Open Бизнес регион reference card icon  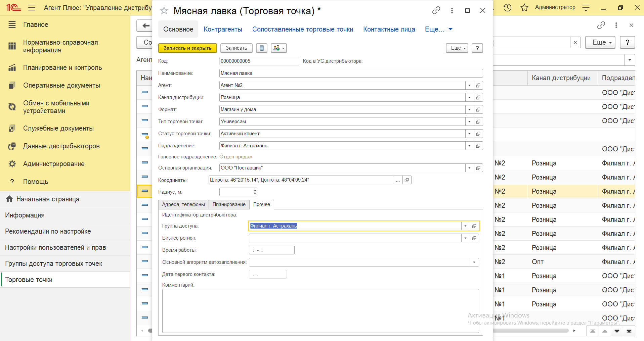pos(474,238)
